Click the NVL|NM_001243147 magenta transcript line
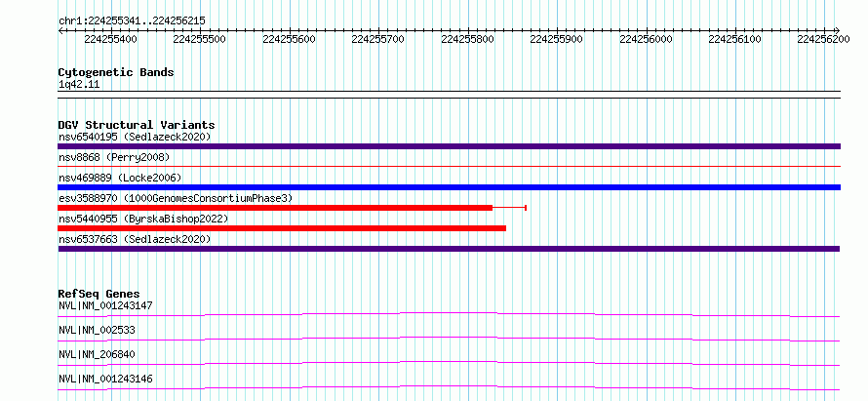The width and height of the screenshot is (868, 401). tap(449, 314)
